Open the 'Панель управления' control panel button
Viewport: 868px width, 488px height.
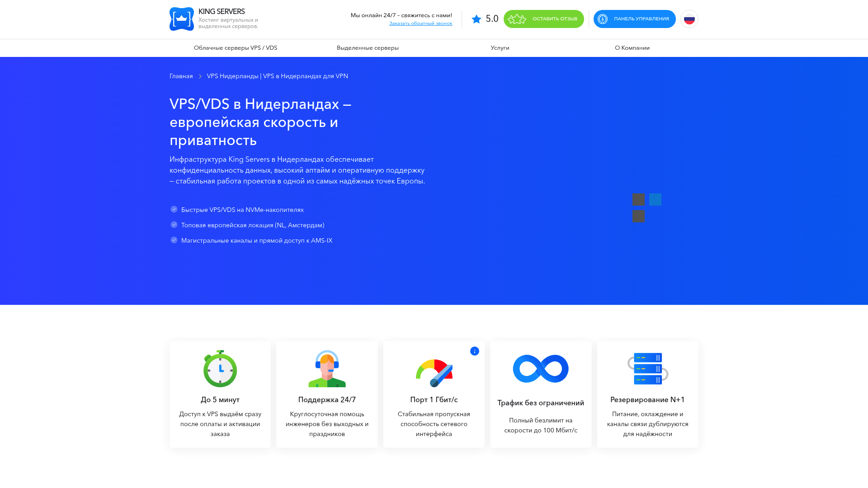coord(634,19)
